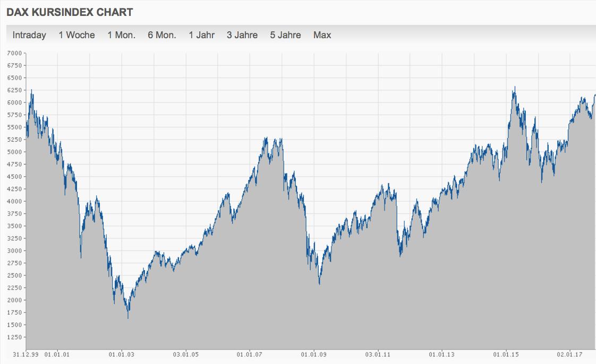This screenshot has height=364, width=596.
Task: Click the DAX KURSINDEX CHART heading
Action: point(70,12)
